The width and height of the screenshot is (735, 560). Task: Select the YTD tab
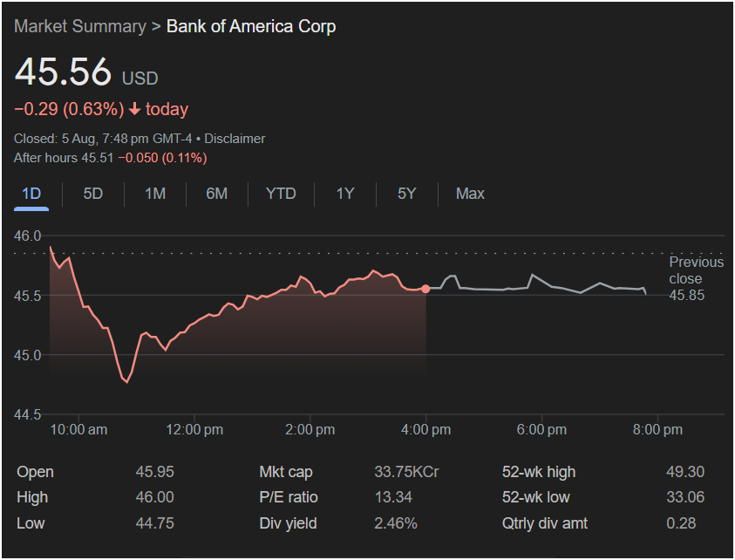(281, 194)
